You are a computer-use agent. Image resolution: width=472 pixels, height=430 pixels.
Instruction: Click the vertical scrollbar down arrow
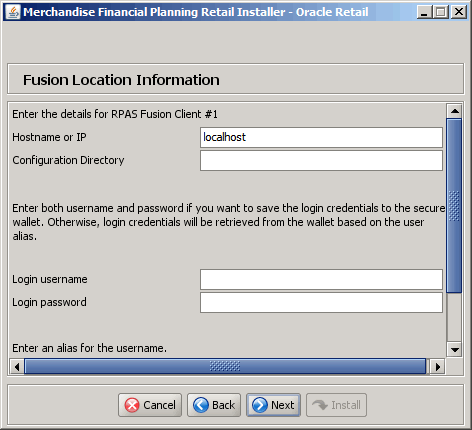click(x=455, y=350)
